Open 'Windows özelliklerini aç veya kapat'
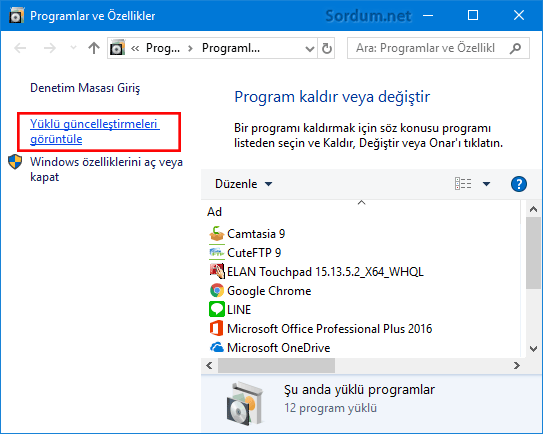The width and height of the screenshot is (543, 434). pyautogui.click(x=106, y=169)
